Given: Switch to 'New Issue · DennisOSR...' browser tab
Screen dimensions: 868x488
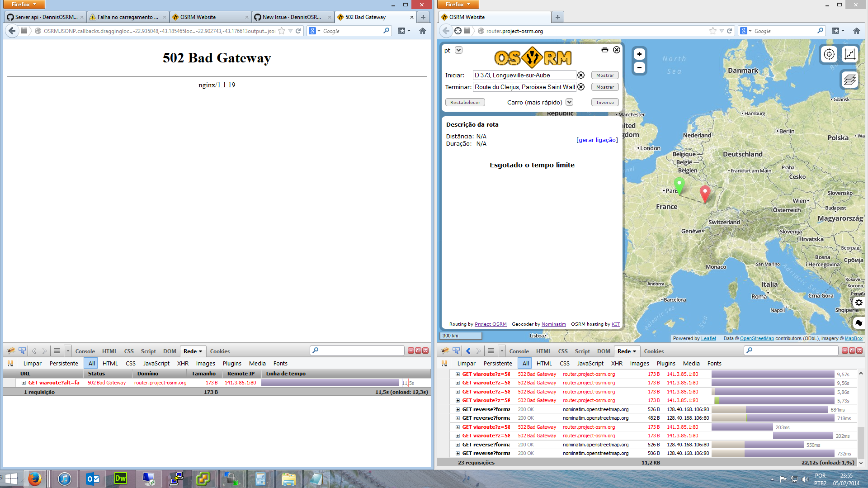Looking at the screenshot, I should [x=292, y=17].
